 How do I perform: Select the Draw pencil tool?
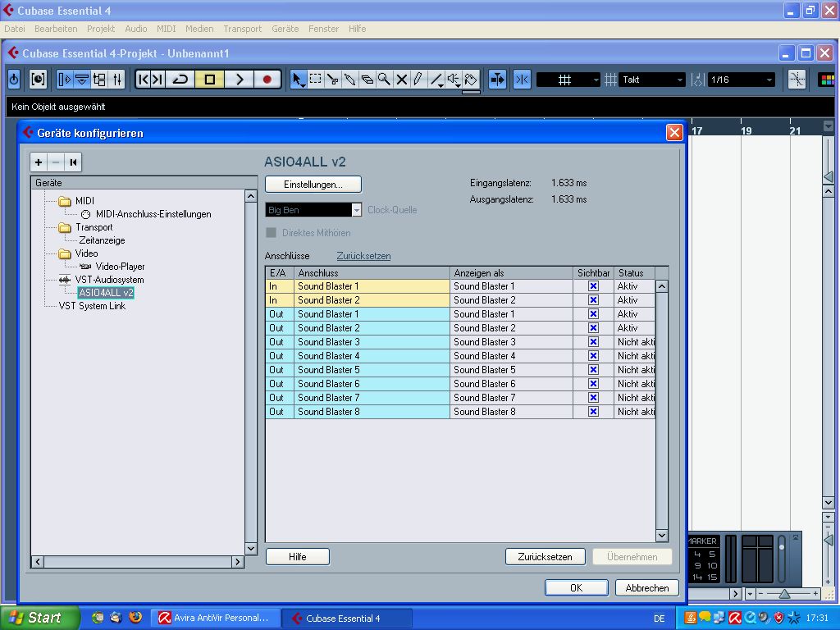(418, 80)
